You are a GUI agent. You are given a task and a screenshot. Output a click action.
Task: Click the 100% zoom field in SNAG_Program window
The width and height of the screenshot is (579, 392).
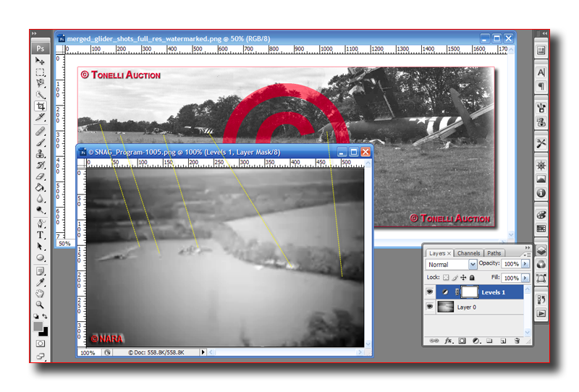(x=88, y=352)
